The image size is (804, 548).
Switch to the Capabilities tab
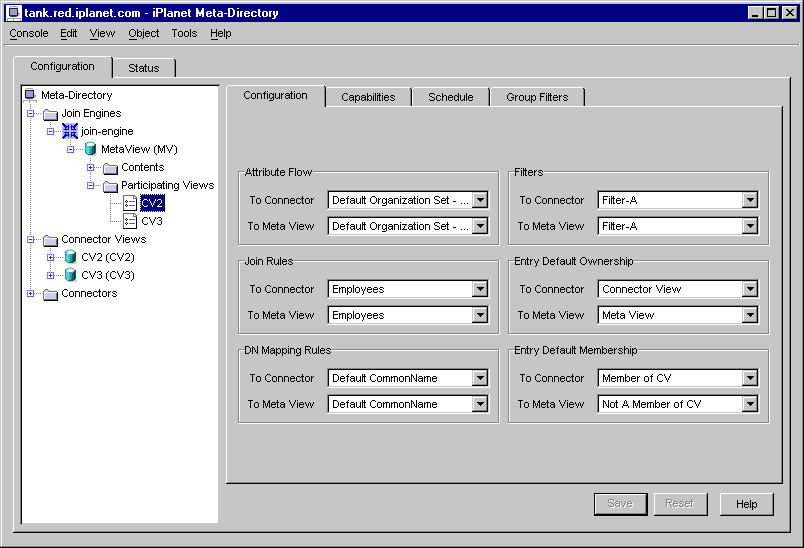(368, 97)
